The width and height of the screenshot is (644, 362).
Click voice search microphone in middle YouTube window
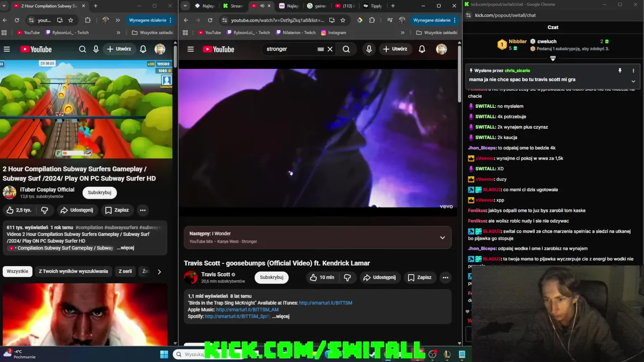pos(369,49)
